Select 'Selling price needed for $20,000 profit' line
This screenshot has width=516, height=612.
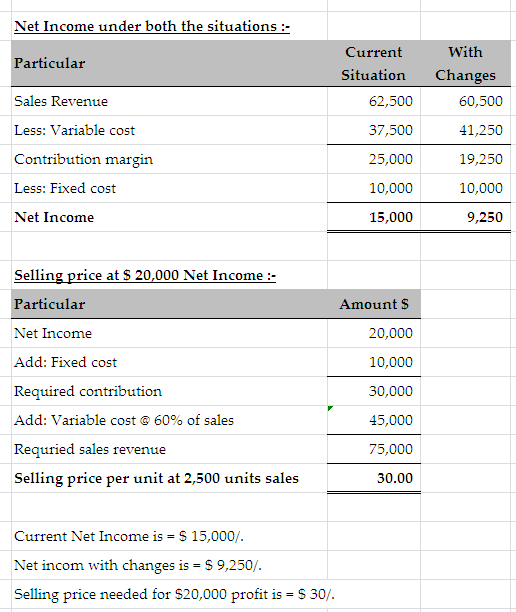(x=174, y=594)
